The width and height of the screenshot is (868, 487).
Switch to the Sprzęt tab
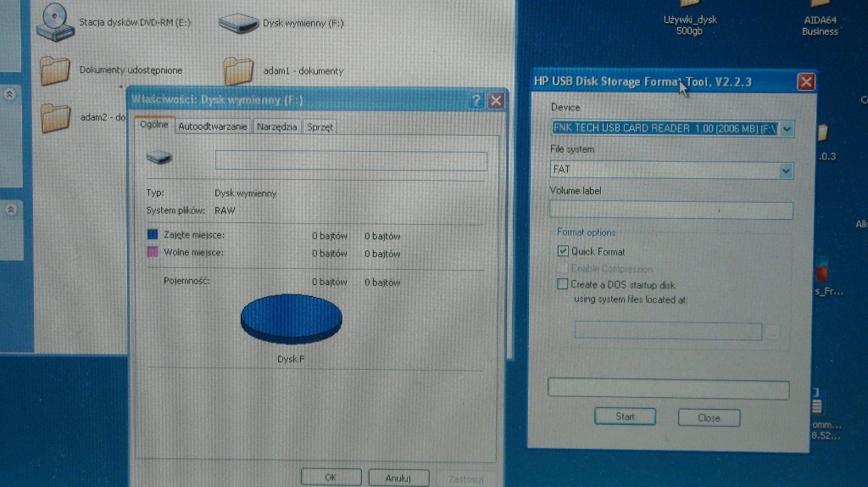pos(320,127)
